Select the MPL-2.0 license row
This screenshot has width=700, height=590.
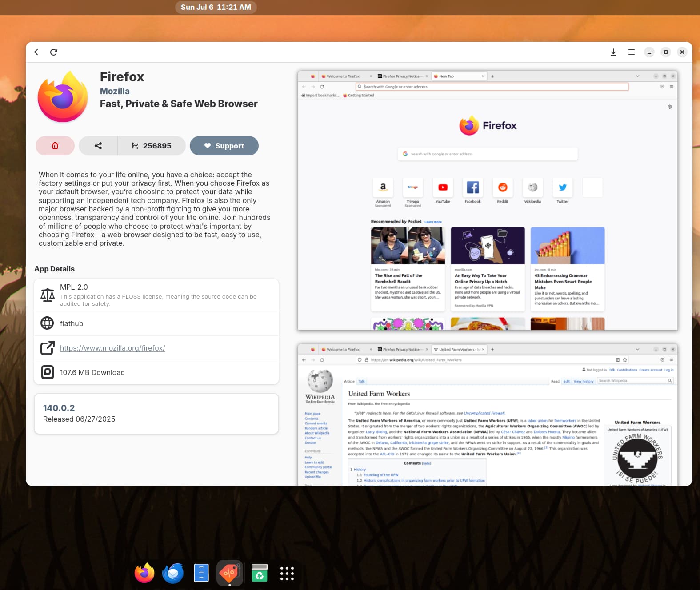156,295
